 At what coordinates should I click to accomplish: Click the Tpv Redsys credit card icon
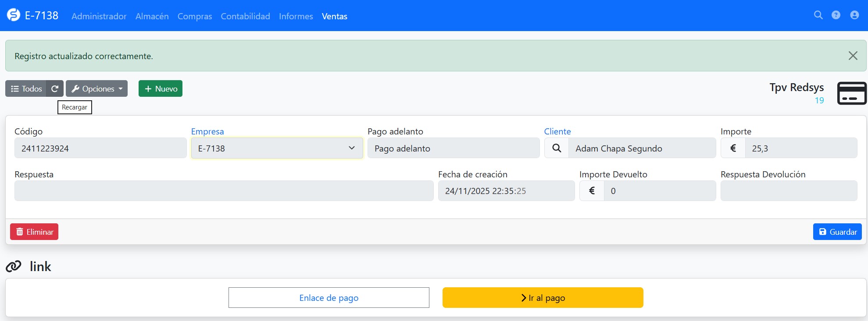coord(851,93)
